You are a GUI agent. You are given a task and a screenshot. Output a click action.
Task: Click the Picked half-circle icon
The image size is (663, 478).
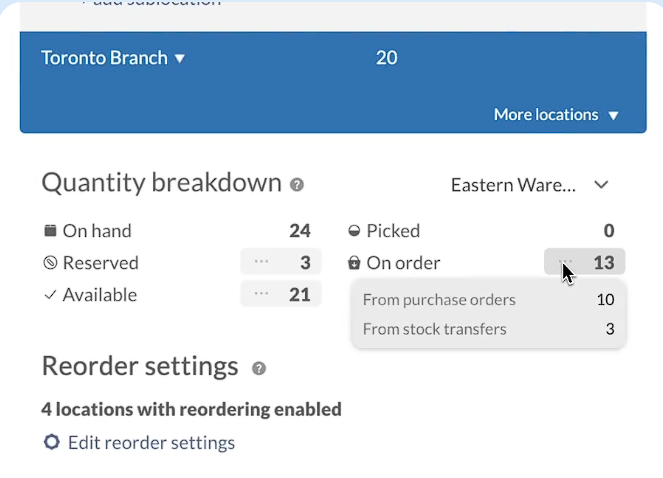[x=353, y=231]
